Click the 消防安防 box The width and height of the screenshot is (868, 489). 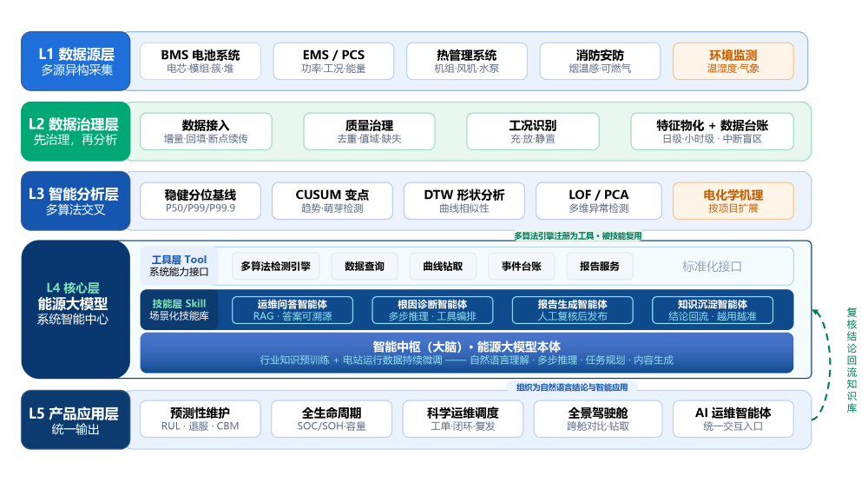coord(600,61)
